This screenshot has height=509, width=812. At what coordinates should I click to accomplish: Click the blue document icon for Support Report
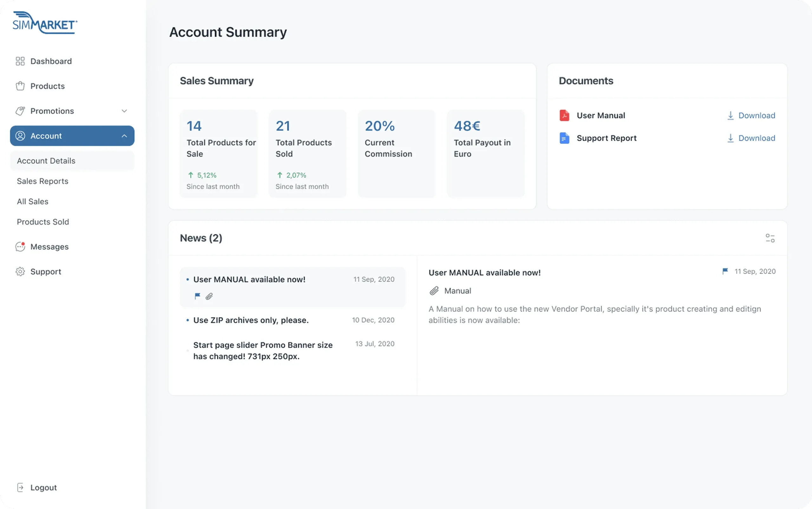tap(565, 138)
